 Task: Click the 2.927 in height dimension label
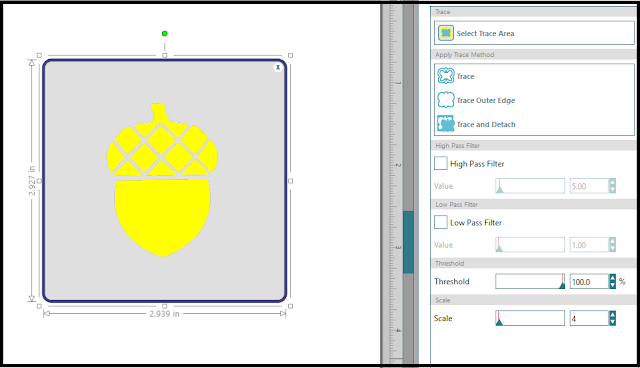tap(32, 181)
